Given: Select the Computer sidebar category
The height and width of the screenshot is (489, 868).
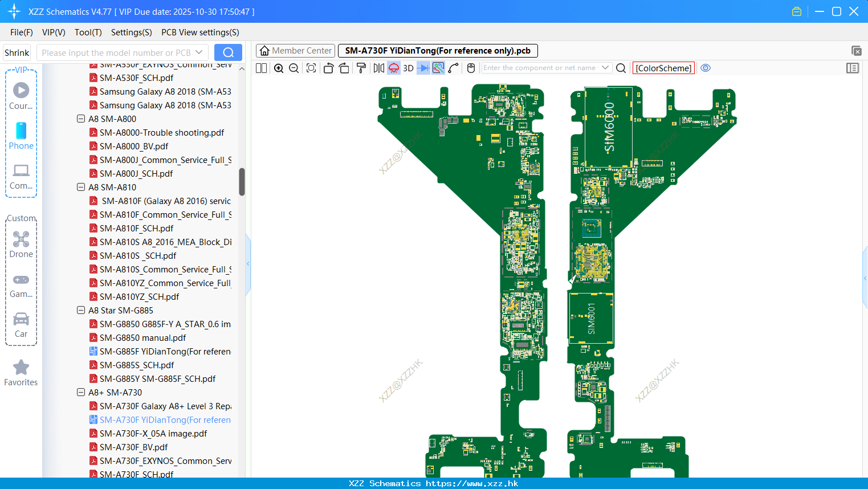Looking at the screenshot, I should (x=21, y=176).
